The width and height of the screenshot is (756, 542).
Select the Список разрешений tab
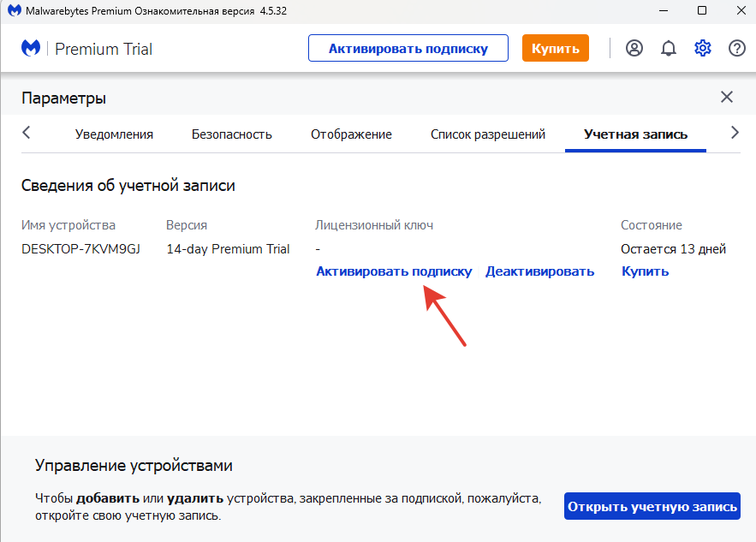488,134
